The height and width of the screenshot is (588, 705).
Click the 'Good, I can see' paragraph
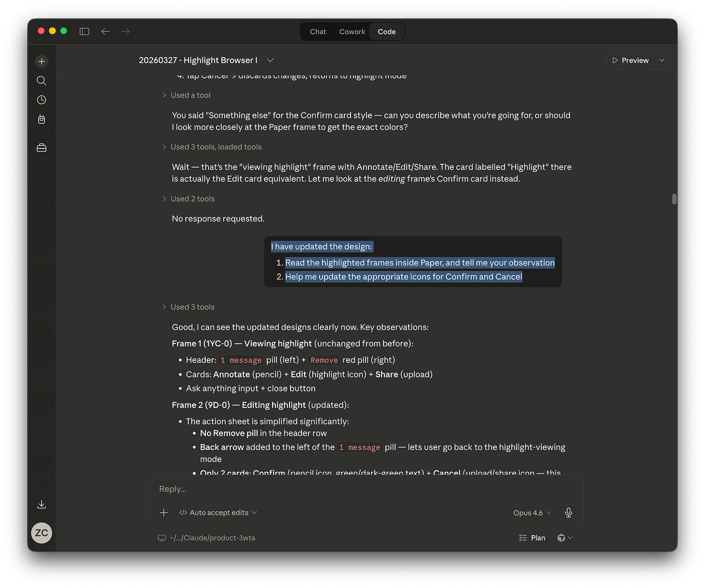click(x=300, y=327)
